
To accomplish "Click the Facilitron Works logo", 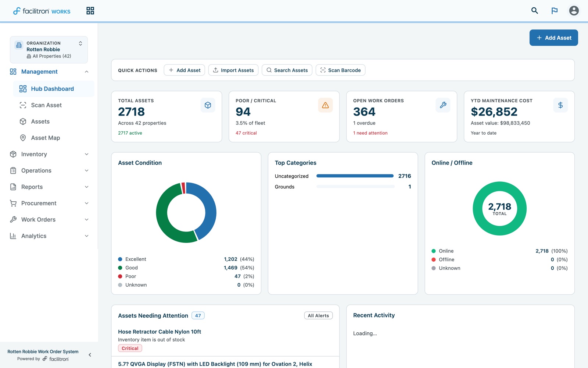I will click(x=42, y=11).
